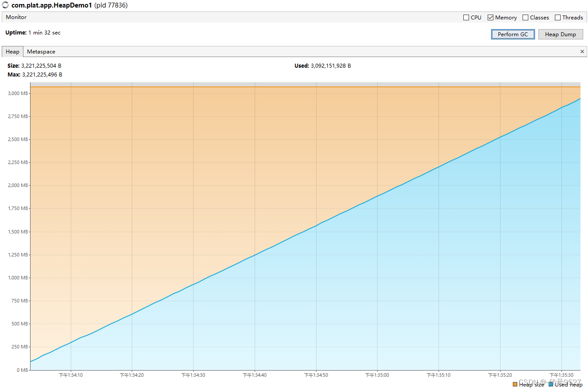Click the 1:34:30 time axis label
Screen dimensions: 588x390
[193, 375]
